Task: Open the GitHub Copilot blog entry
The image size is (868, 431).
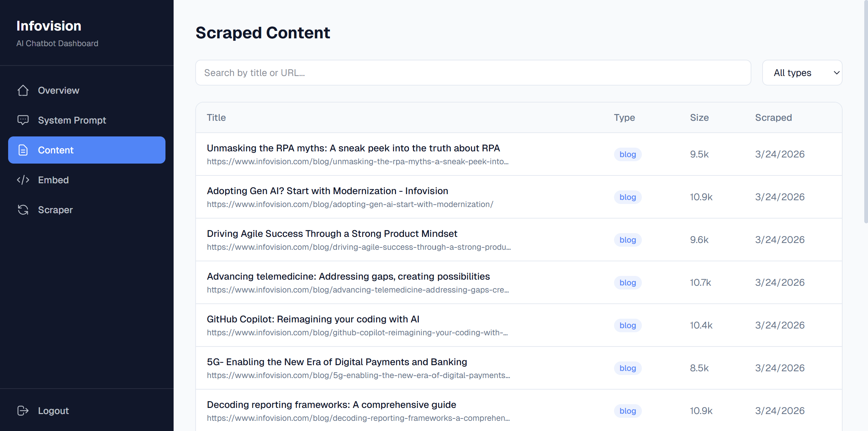Action: [313, 319]
